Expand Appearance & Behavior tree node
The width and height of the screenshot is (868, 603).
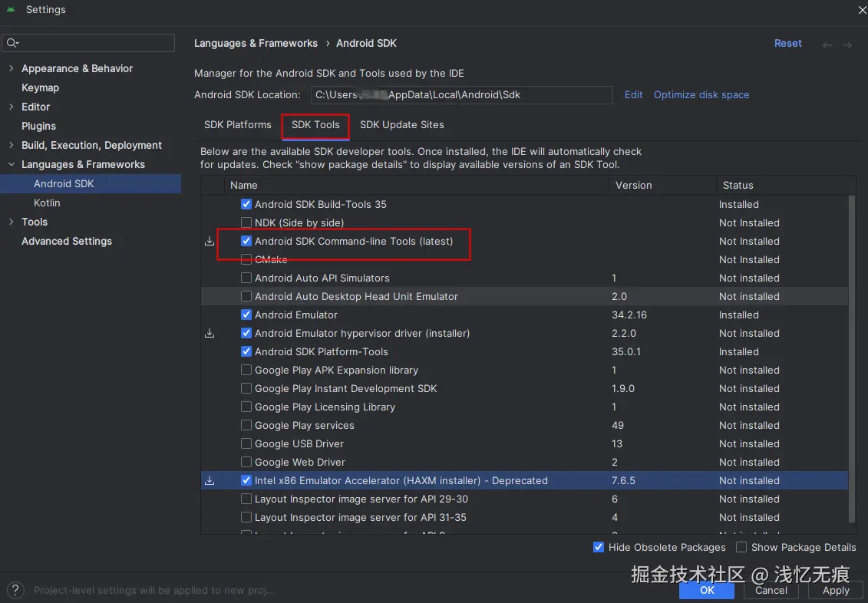11,68
